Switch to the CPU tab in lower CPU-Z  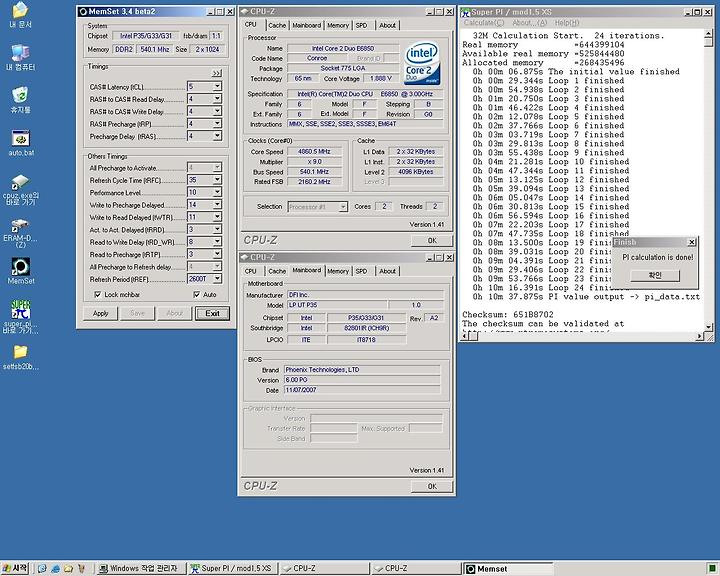click(x=251, y=271)
